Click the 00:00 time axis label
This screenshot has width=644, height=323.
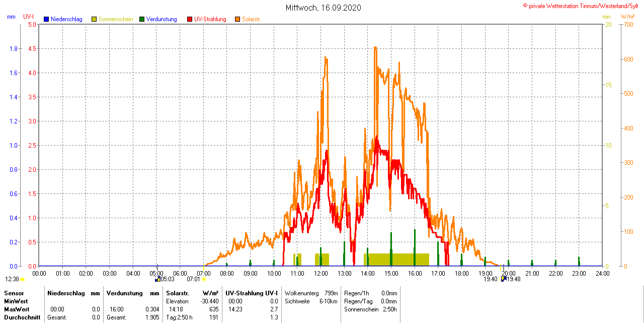[39, 274]
